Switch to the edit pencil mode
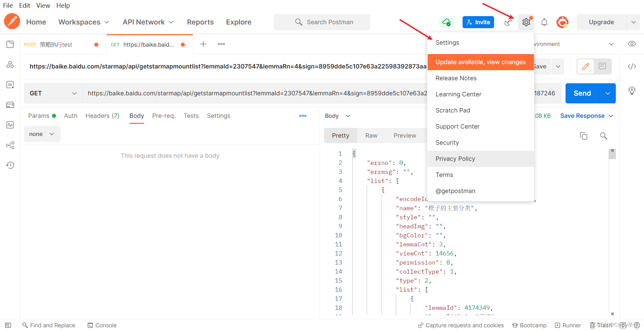 [586, 66]
